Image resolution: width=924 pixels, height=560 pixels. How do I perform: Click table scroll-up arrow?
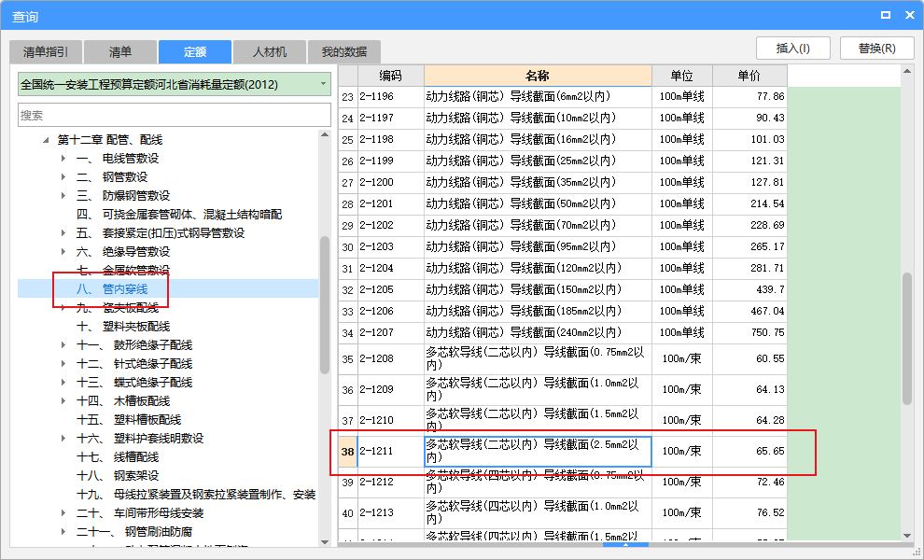click(907, 71)
